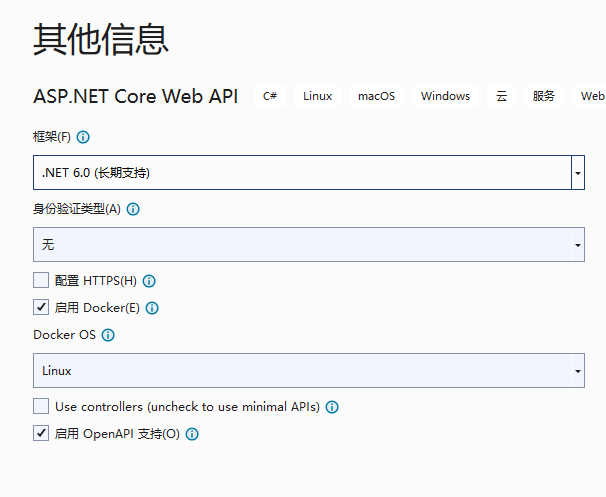Click info icon next to 启用 OpenAPI 支持(O)
Viewport: 606px width, 497px height.
(x=192, y=434)
